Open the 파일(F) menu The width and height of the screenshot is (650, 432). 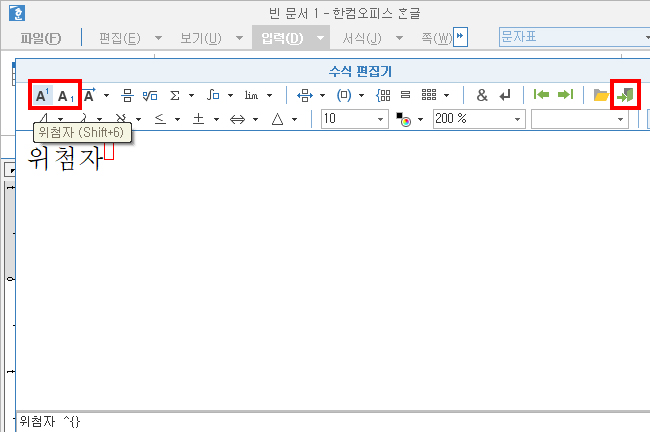point(41,38)
